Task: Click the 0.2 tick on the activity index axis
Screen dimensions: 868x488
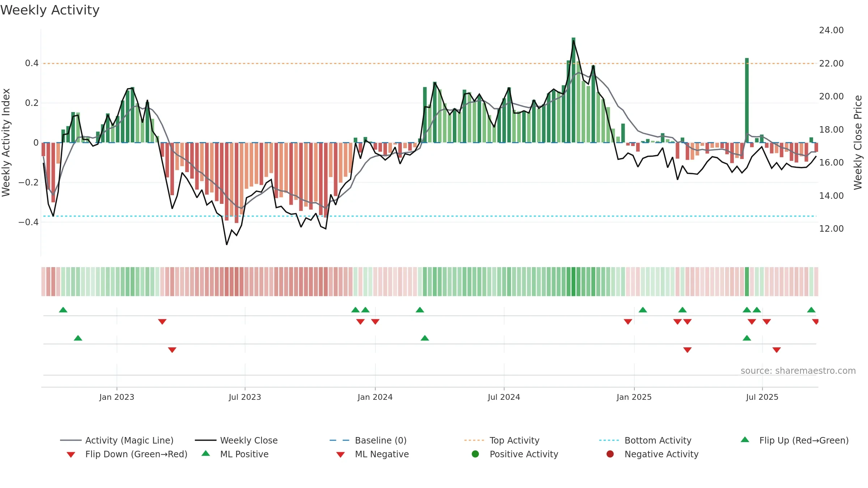Action: 32,103
